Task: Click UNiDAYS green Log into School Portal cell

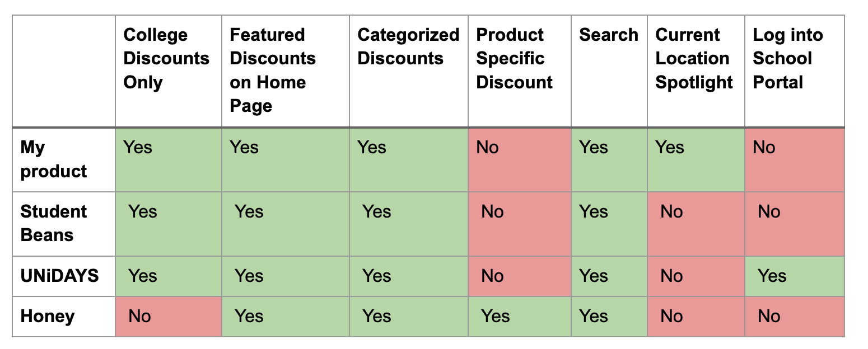Action: click(795, 276)
